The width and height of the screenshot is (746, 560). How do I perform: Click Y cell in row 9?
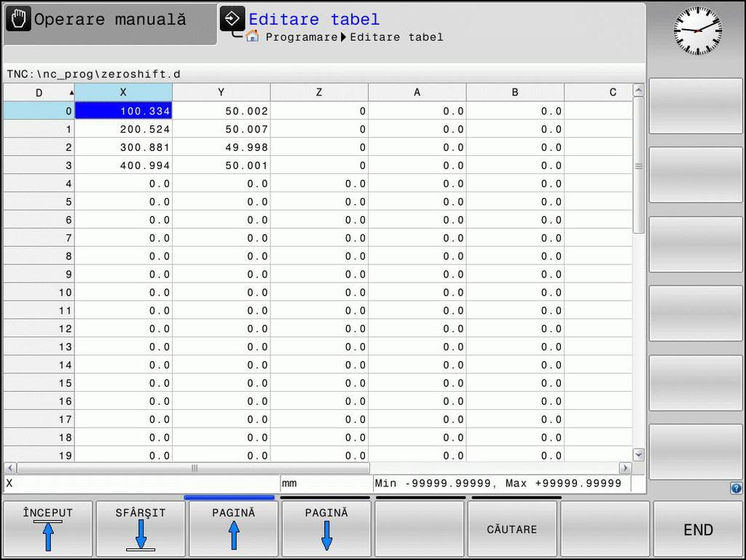(x=221, y=274)
